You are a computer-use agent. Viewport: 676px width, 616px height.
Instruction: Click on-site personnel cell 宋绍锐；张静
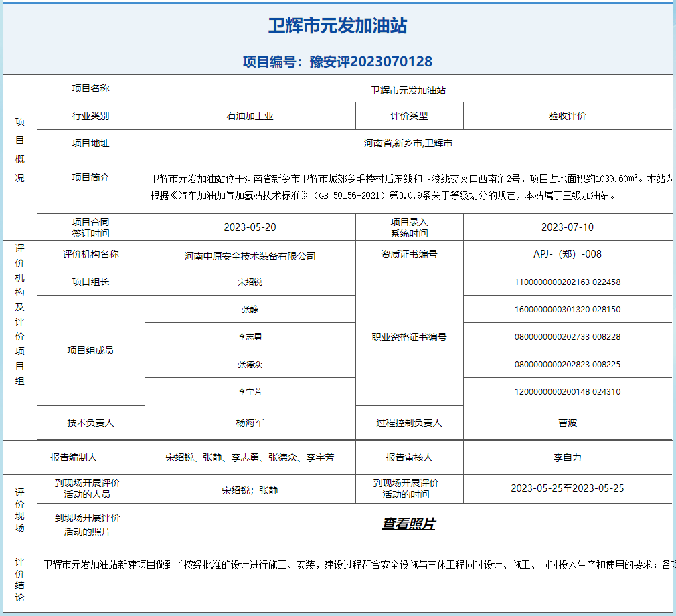250,490
